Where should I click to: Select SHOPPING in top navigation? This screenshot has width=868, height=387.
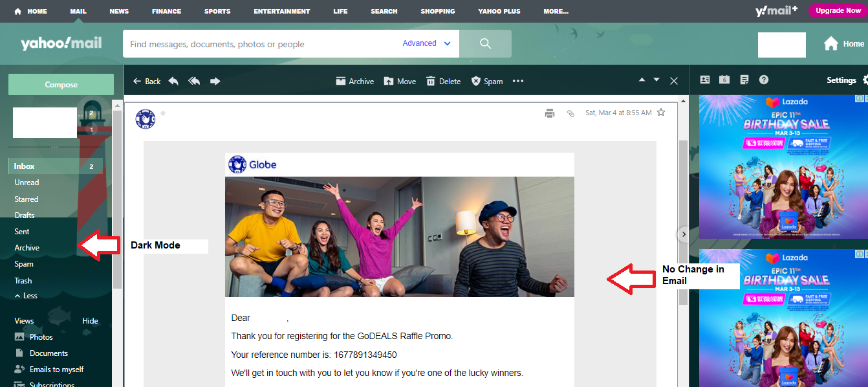coord(438,11)
